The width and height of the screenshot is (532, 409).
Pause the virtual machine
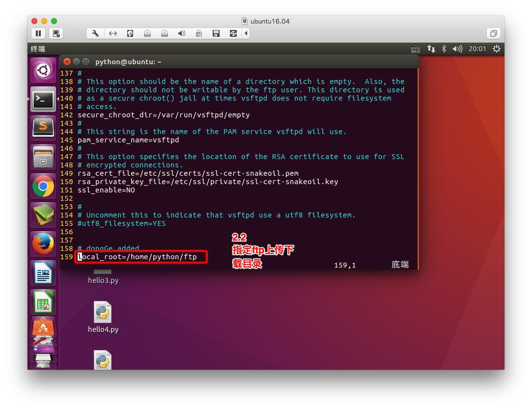click(38, 33)
